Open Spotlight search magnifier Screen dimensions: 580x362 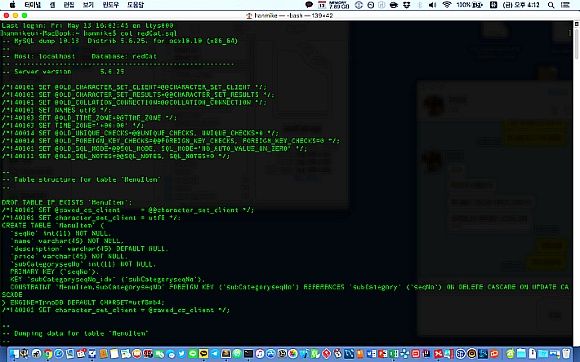[551, 5]
